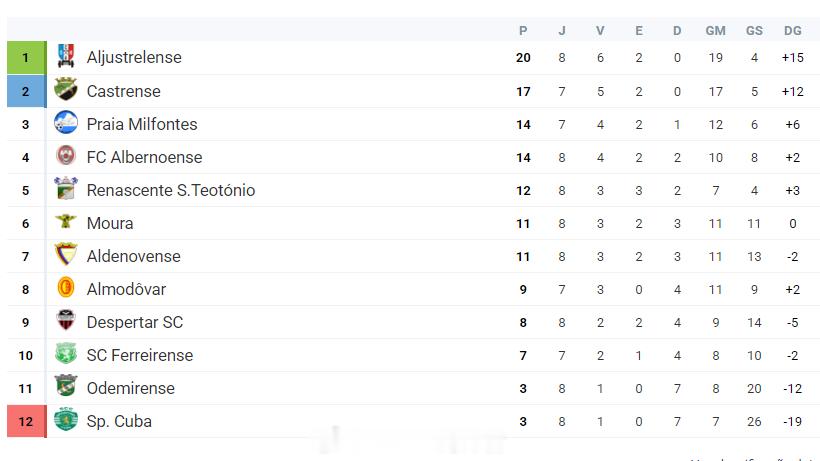This screenshot has height=461, width=820.
Task: Click the green position 1 marker
Action: tap(26, 57)
